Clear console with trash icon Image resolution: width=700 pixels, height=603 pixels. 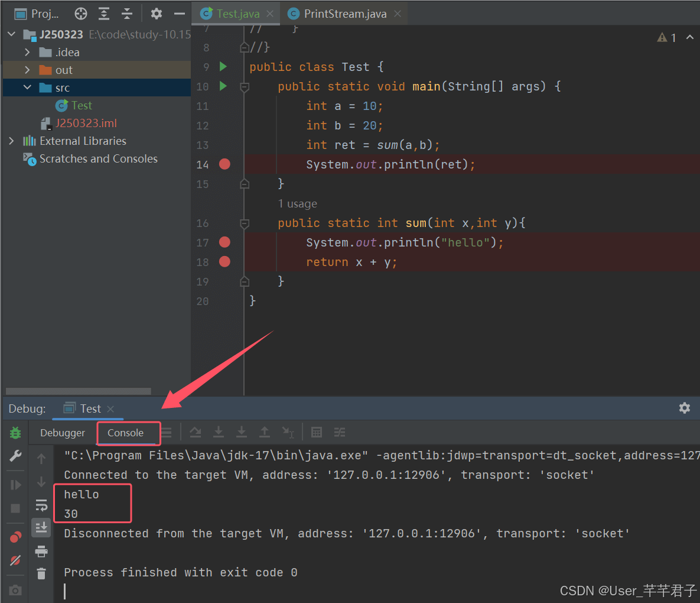click(41, 573)
